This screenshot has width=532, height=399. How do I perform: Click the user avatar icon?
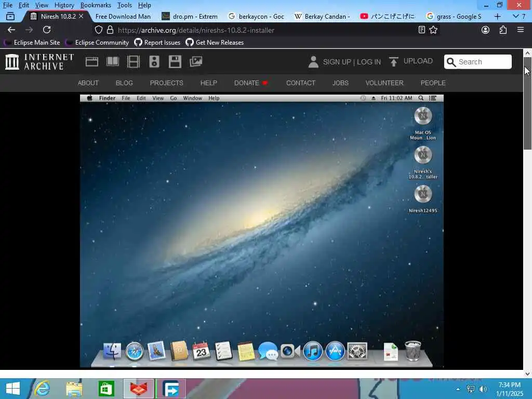(313, 62)
